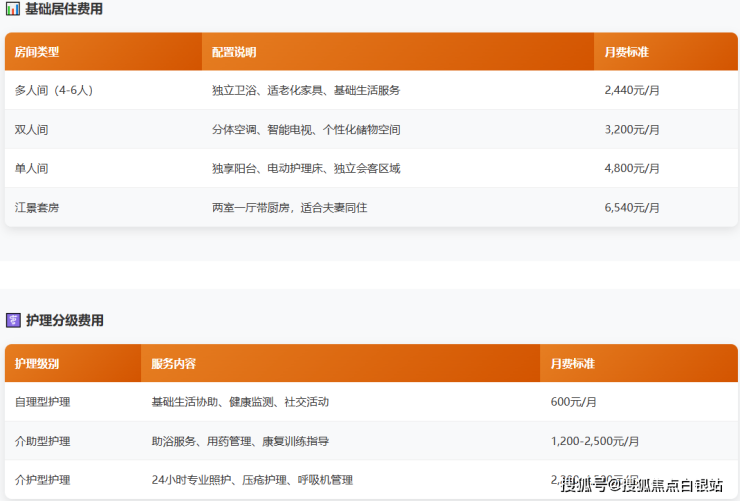Click the 自理型护理 row label
Image resolution: width=740 pixels, height=501 pixels.
42,402
